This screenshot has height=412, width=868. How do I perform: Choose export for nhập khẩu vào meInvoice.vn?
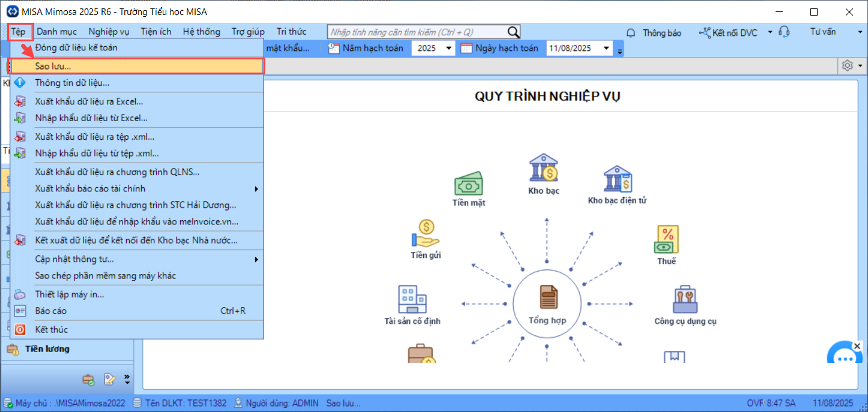137,222
